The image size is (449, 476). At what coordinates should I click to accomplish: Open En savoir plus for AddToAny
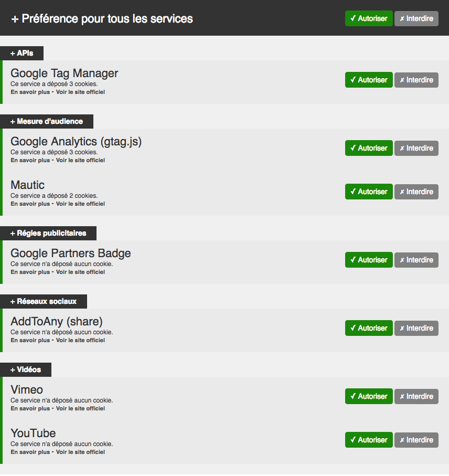point(30,340)
